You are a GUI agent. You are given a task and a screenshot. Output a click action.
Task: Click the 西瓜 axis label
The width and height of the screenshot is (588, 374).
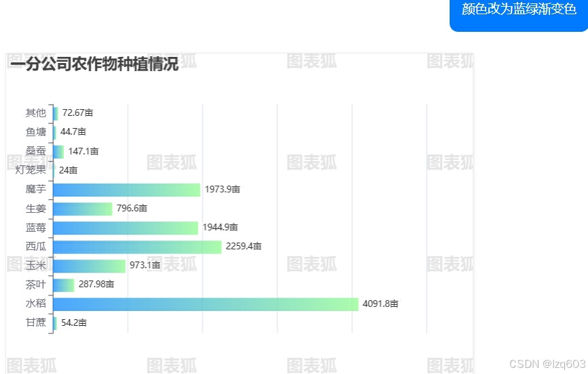click(x=36, y=246)
